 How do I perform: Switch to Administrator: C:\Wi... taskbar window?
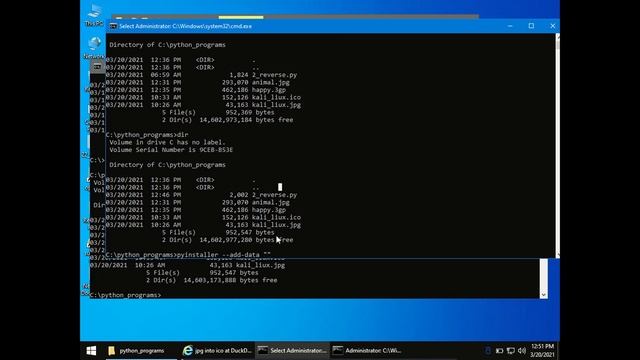pos(367,351)
